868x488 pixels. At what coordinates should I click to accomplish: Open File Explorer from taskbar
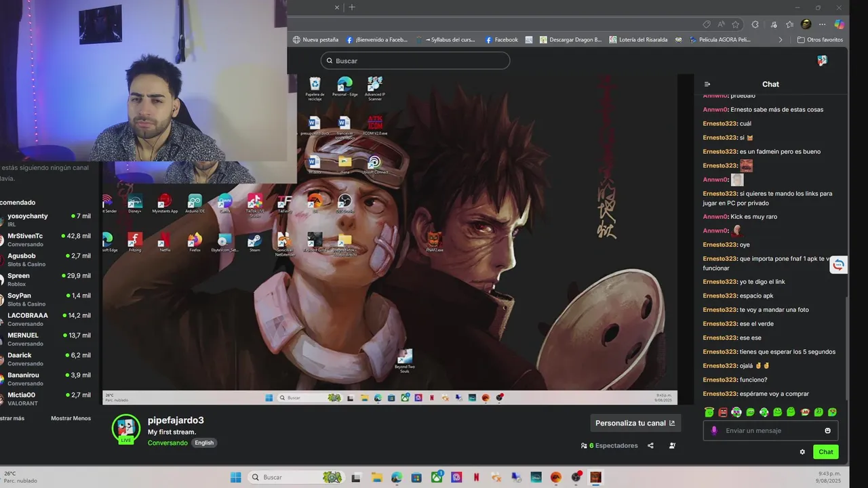coord(376,477)
